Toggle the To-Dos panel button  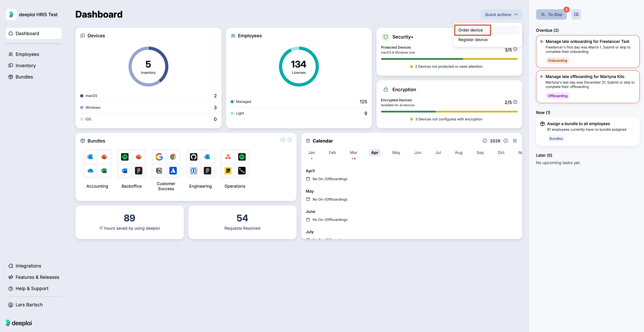point(551,15)
